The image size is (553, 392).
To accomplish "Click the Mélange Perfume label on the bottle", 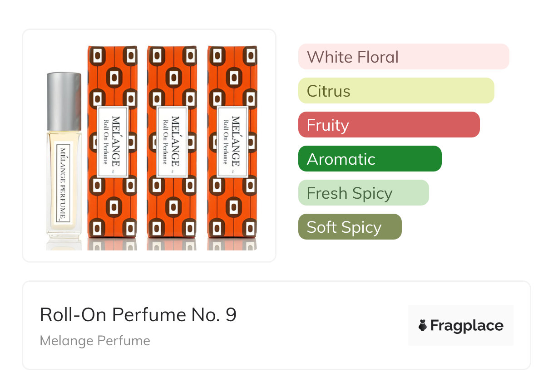I will tap(63, 183).
